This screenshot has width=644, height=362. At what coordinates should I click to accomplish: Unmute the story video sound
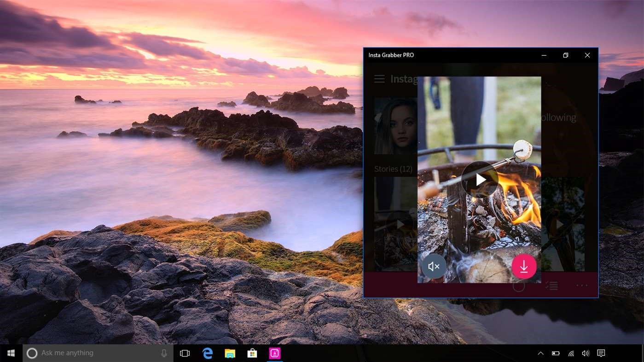(434, 266)
